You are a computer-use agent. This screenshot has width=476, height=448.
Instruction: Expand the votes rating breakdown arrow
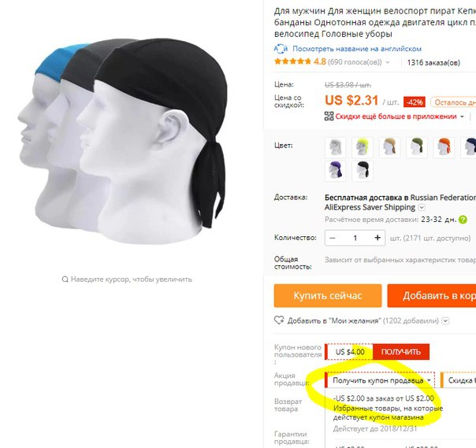[388, 62]
